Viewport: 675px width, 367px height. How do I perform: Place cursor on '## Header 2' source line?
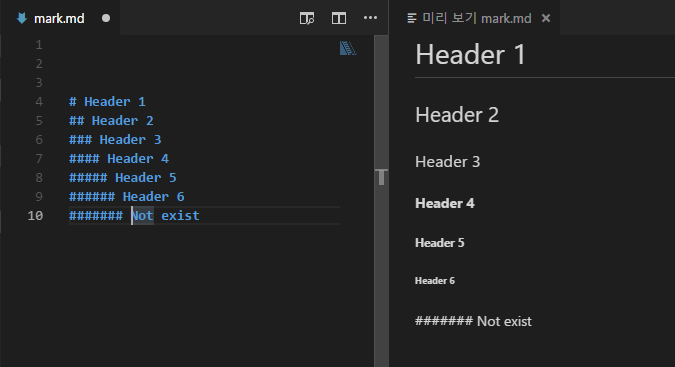pos(111,120)
